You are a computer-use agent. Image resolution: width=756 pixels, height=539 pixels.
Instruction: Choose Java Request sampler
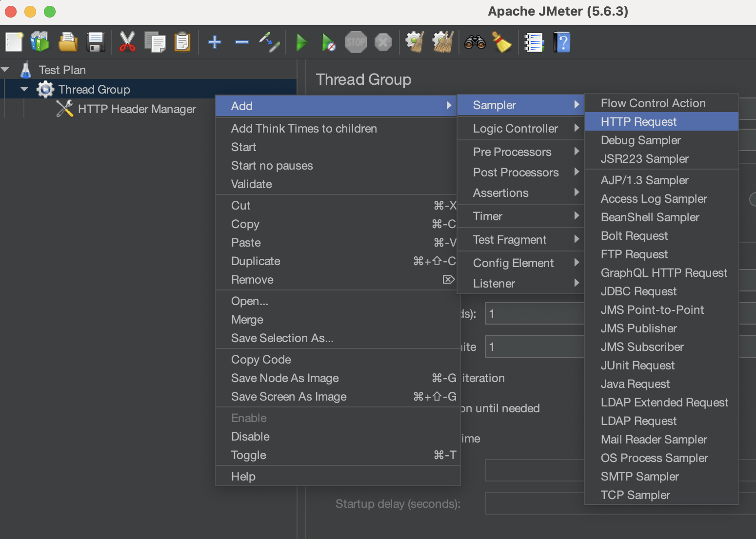pos(662,384)
